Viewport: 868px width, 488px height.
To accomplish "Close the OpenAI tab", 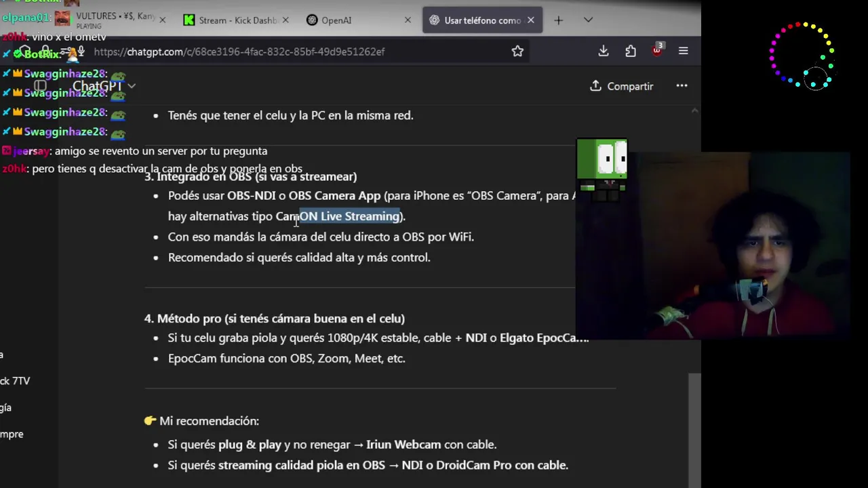I will pyautogui.click(x=408, y=20).
